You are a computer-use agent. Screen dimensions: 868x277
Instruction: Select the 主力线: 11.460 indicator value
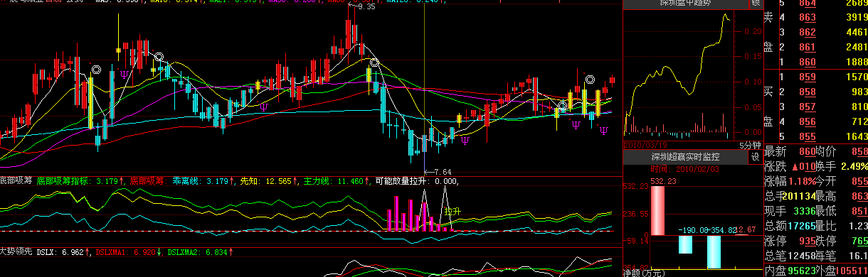[334, 181]
